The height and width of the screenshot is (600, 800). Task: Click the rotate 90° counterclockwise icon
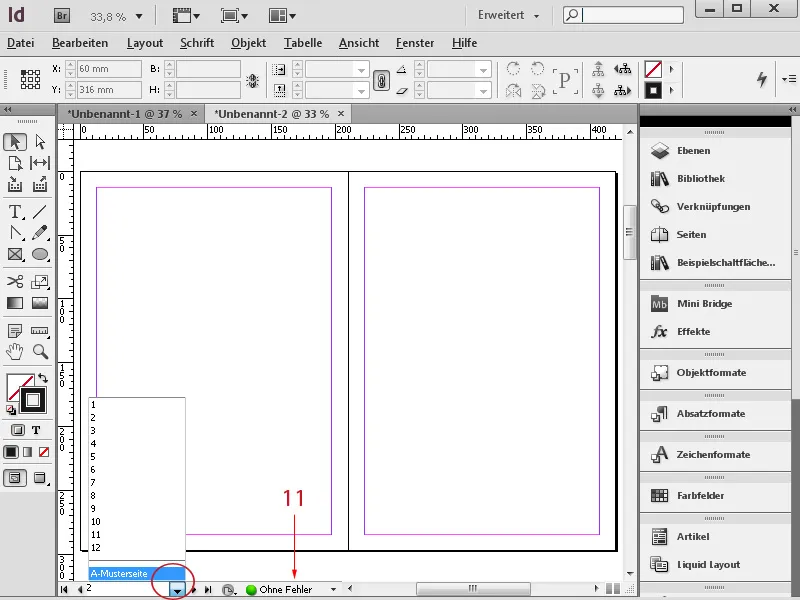point(537,68)
